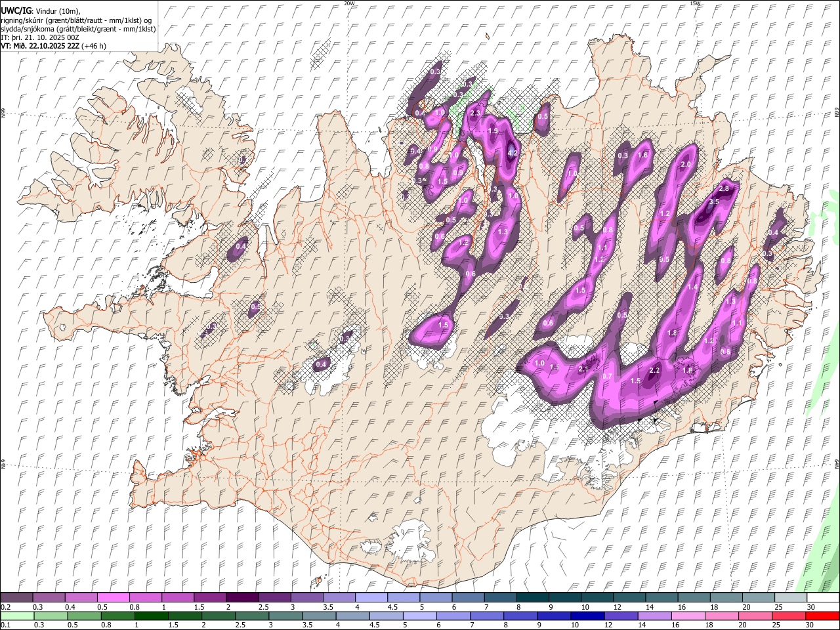Image resolution: width=840 pixels, height=630 pixels.
Task: Click the 1.6 snowfall value on the map
Action: (643, 155)
